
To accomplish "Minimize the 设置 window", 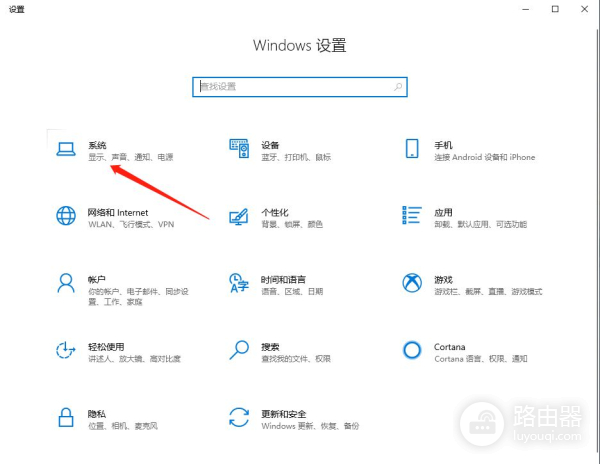I will (x=526, y=9).
